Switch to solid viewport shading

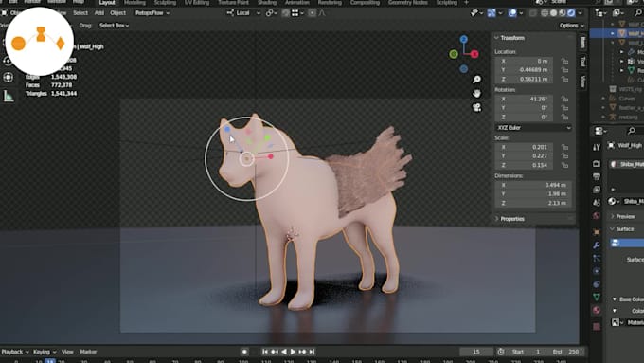tap(553, 13)
